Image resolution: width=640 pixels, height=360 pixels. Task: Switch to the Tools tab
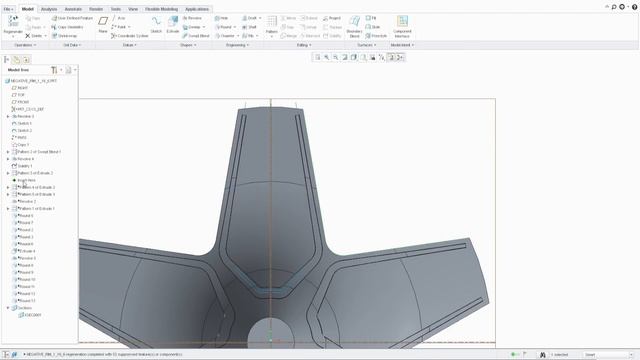point(116,9)
